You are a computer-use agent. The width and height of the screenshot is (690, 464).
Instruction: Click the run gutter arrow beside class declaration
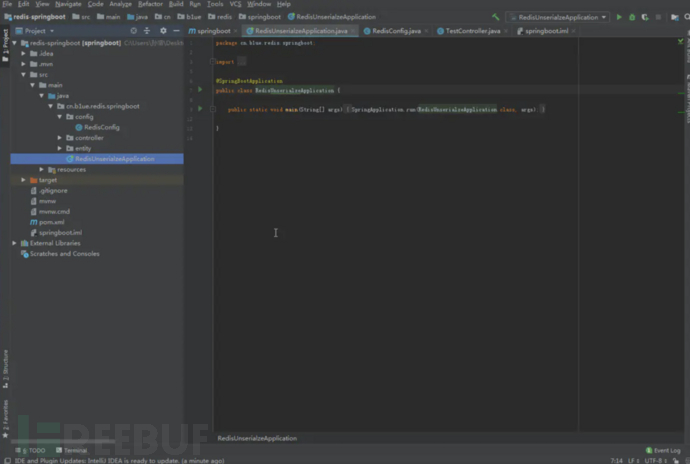[x=200, y=90]
